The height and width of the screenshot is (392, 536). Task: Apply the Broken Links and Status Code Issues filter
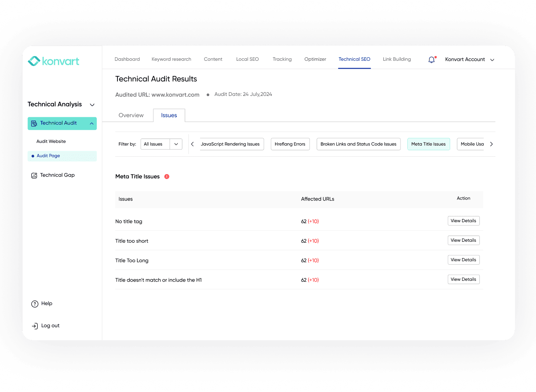click(358, 144)
